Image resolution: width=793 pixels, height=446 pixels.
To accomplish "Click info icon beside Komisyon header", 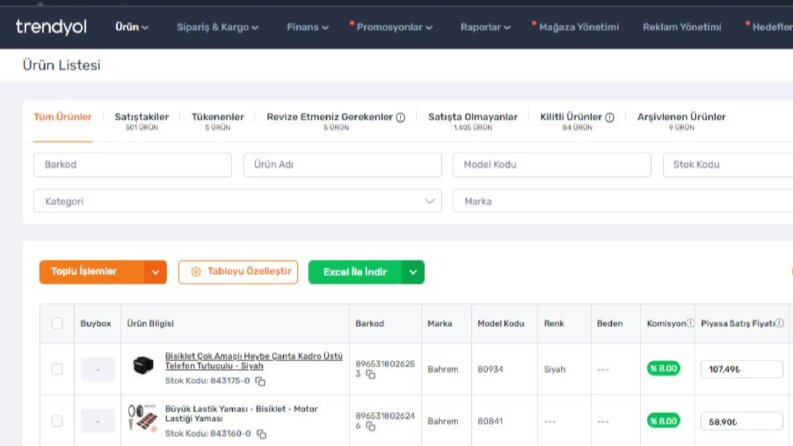I will coord(690,323).
